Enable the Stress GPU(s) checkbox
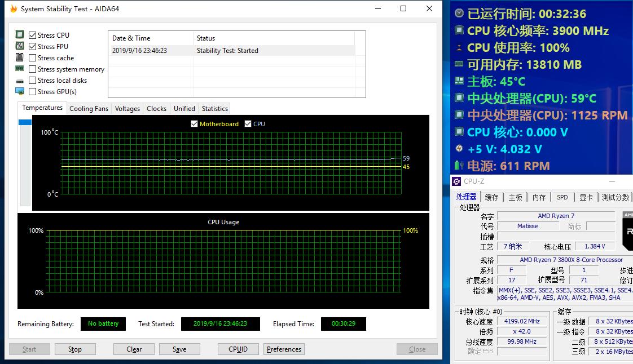 pyautogui.click(x=33, y=91)
